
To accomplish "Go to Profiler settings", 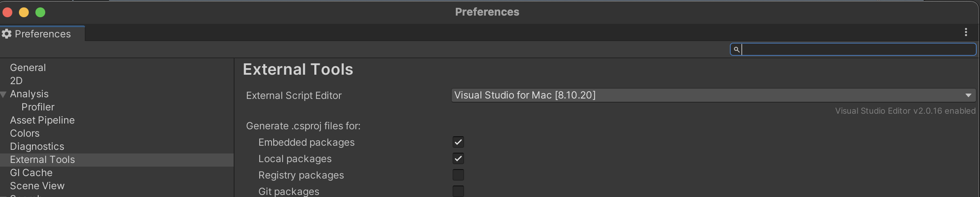I will pyautogui.click(x=38, y=107).
